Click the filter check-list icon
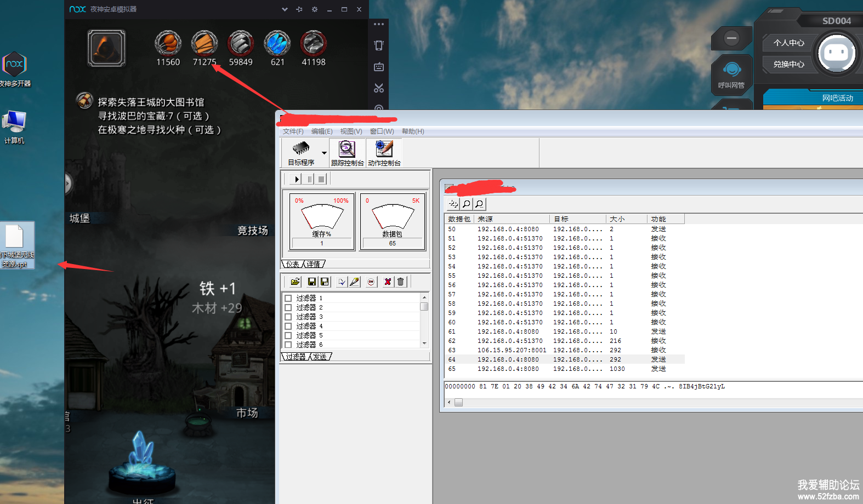The height and width of the screenshot is (504, 863). pyautogui.click(x=342, y=282)
